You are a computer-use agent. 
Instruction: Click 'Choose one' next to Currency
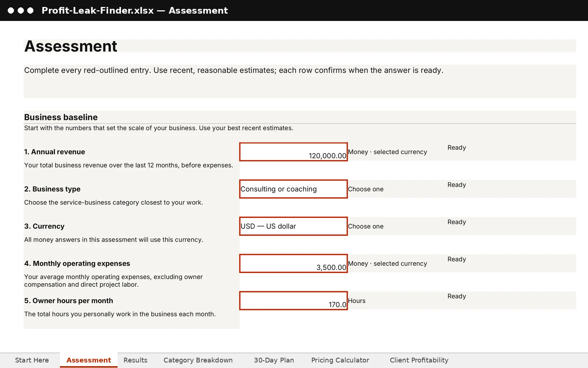pyautogui.click(x=366, y=226)
